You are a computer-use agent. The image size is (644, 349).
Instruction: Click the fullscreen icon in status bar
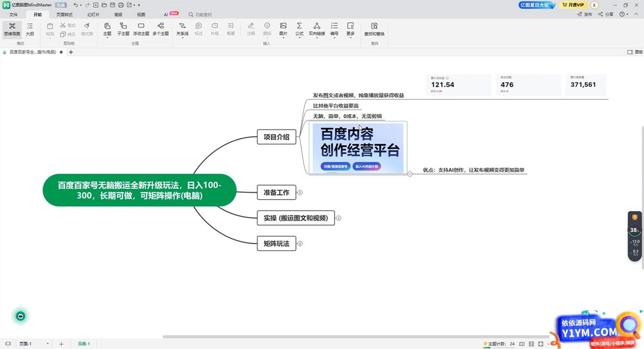coord(541,344)
